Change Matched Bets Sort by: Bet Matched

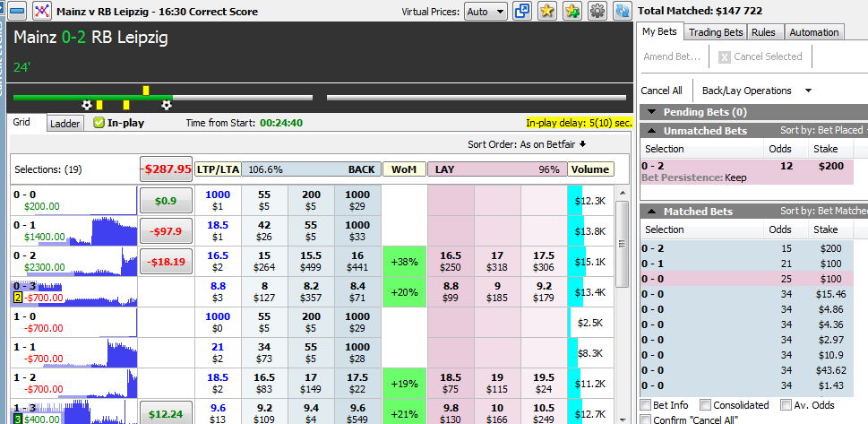[x=824, y=212]
